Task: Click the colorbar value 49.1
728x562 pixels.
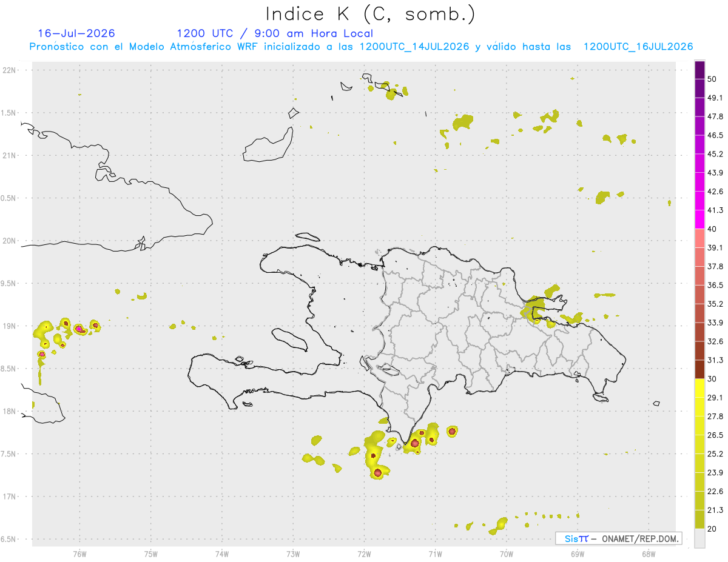Action: point(715,98)
